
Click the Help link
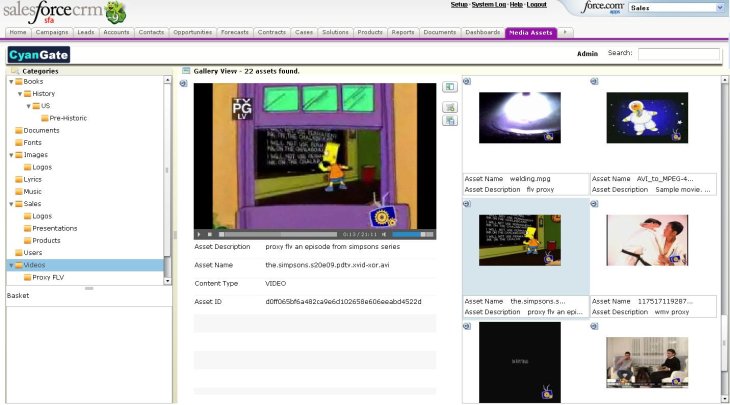[516, 5]
